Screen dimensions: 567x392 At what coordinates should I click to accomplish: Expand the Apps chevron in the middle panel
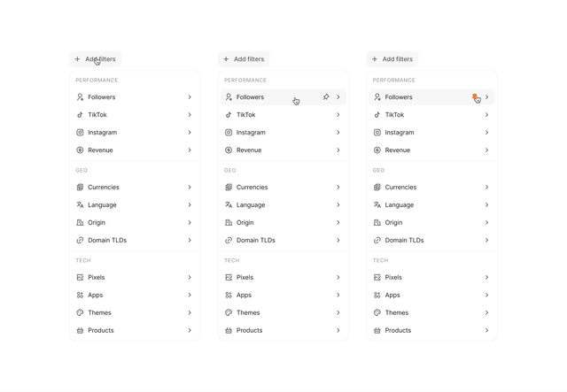tap(338, 296)
